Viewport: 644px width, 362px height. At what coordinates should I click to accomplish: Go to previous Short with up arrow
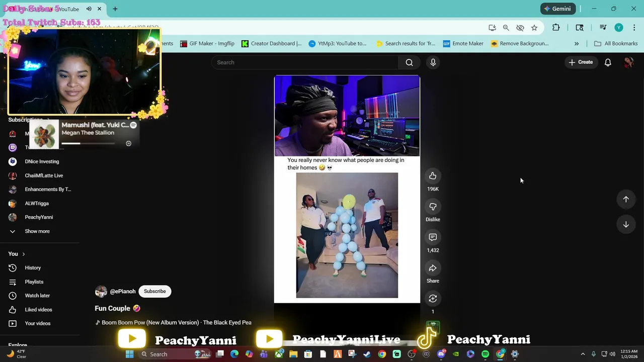coord(626,199)
